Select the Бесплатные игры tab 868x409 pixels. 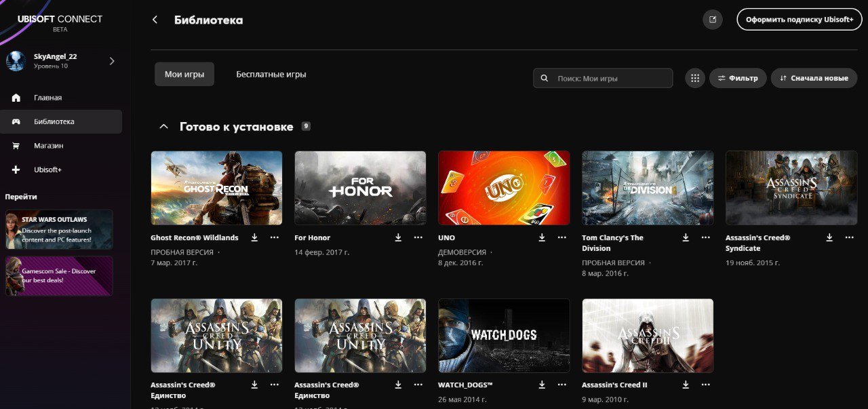(271, 75)
